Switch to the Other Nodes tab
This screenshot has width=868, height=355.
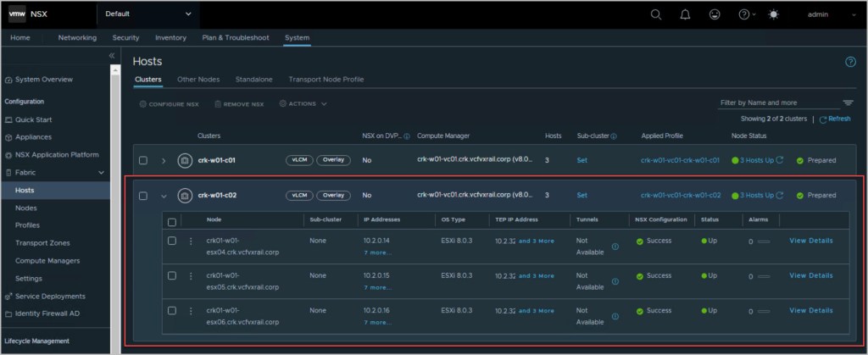tap(198, 79)
